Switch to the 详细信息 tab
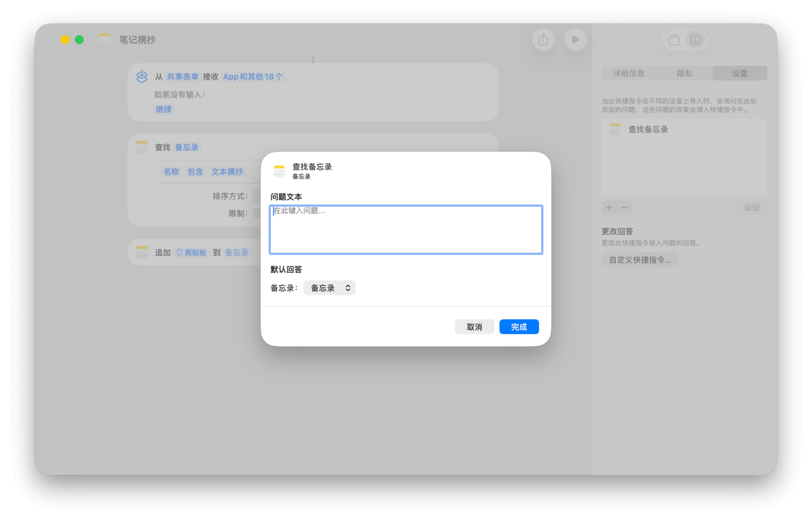Image resolution: width=812 pixels, height=521 pixels. point(629,74)
